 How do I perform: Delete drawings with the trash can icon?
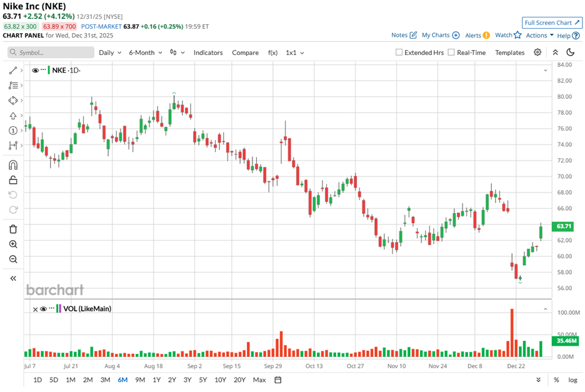13,229
